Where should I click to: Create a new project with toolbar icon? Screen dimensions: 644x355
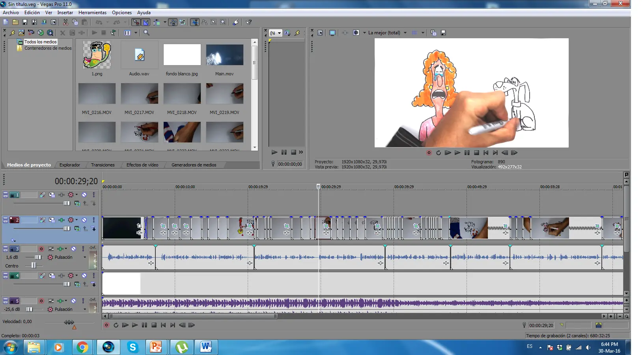(6, 22)
